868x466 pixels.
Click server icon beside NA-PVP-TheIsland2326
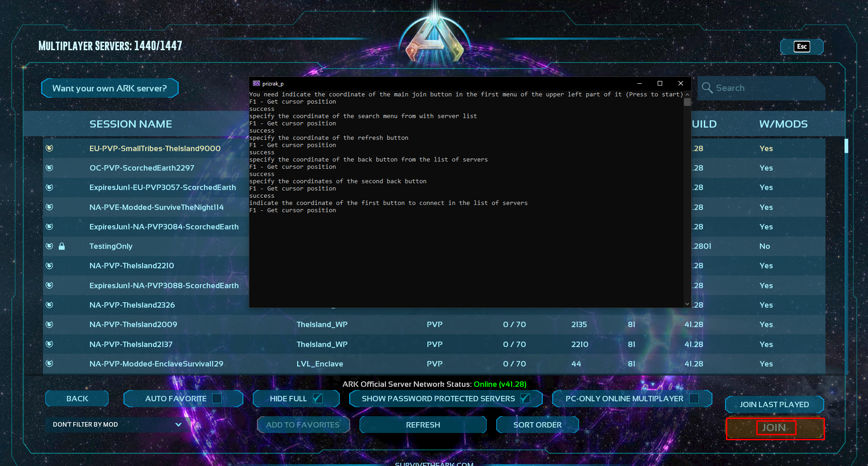[x=49, y=305]
